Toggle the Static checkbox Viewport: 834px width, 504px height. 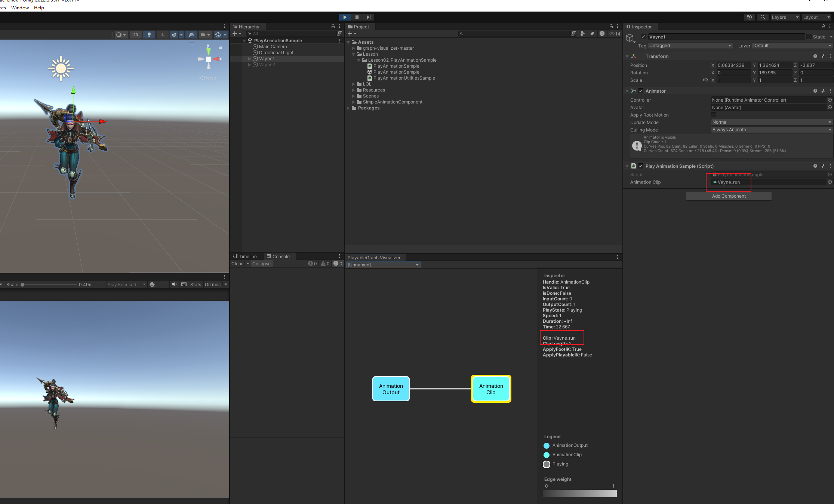[809, 37]
